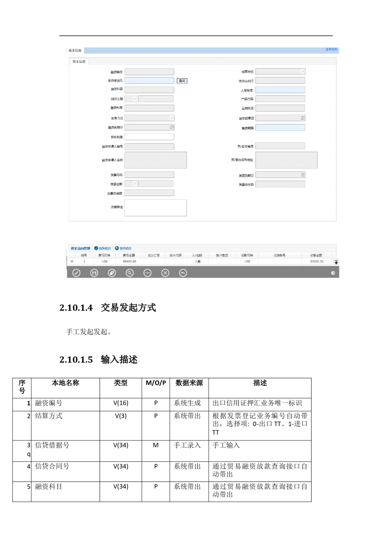
Task: Open the 融资金额 currency dropdown
Action: (x=134, y=99)
